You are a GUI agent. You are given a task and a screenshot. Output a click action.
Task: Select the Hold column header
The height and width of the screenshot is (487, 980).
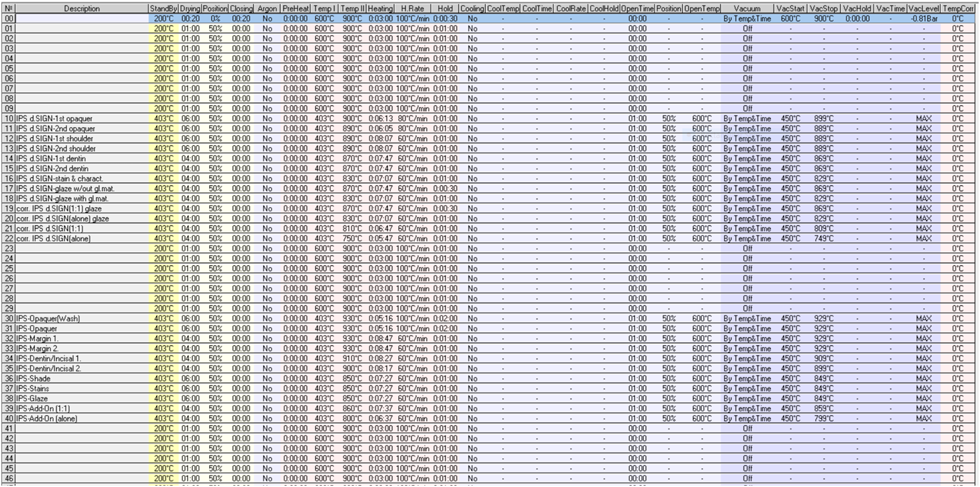pyautogui.click(x=444, y=8)
